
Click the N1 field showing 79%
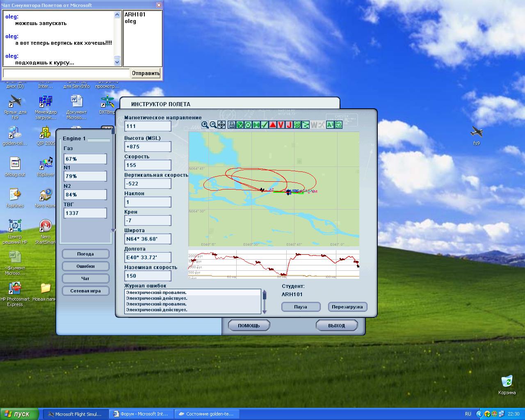tap(85, 176)
